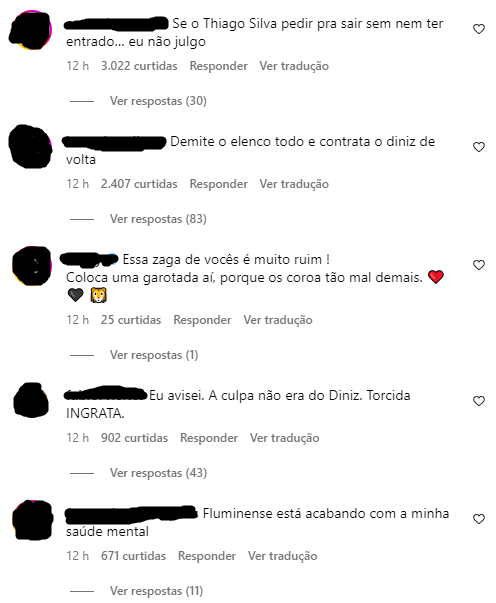This screenshot has height=603, width=496.
Task: Translate the 'Demite o elenco todo' comment
Action: [294, 184]
